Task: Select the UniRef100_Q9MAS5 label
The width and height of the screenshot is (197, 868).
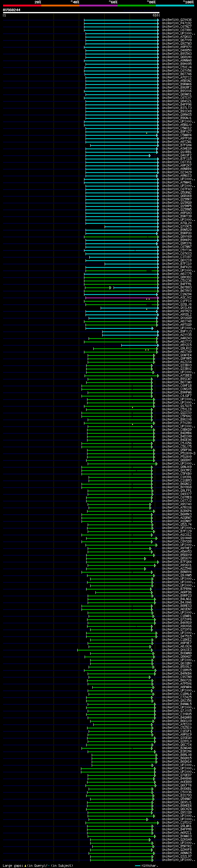Action: [177, 115]
